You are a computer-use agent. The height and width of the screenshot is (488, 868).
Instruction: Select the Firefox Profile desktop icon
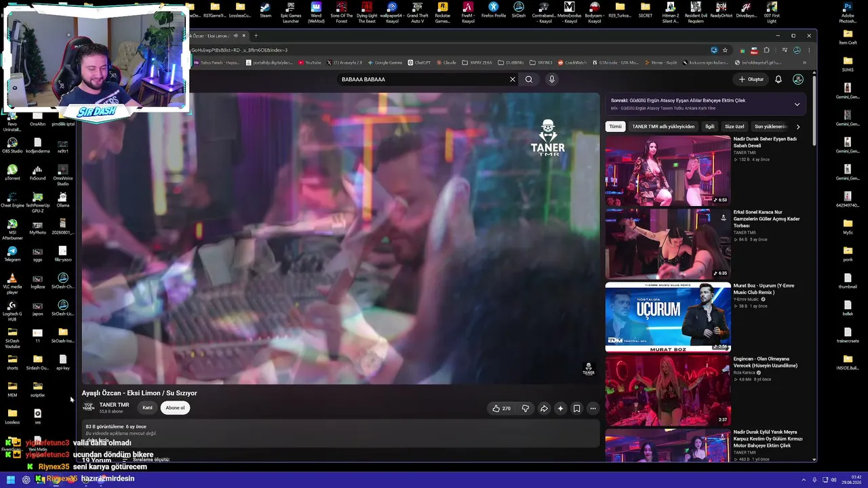tap(494, 10)
